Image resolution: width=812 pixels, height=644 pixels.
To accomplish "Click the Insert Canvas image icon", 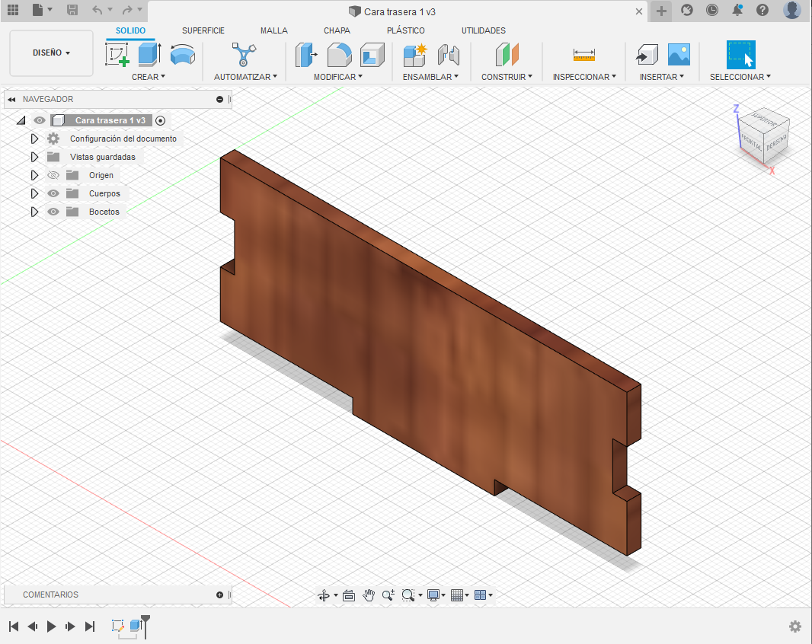I will (679, 55).
